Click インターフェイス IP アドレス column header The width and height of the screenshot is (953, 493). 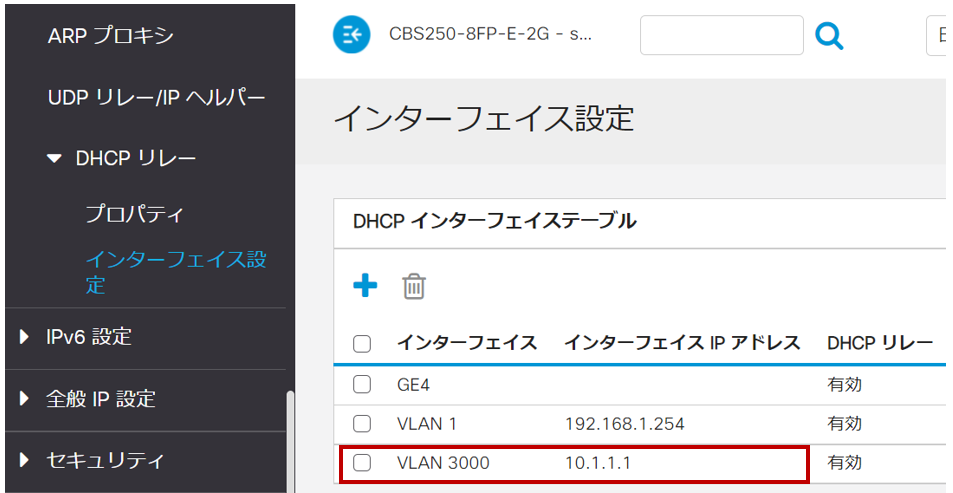point(682,343)
